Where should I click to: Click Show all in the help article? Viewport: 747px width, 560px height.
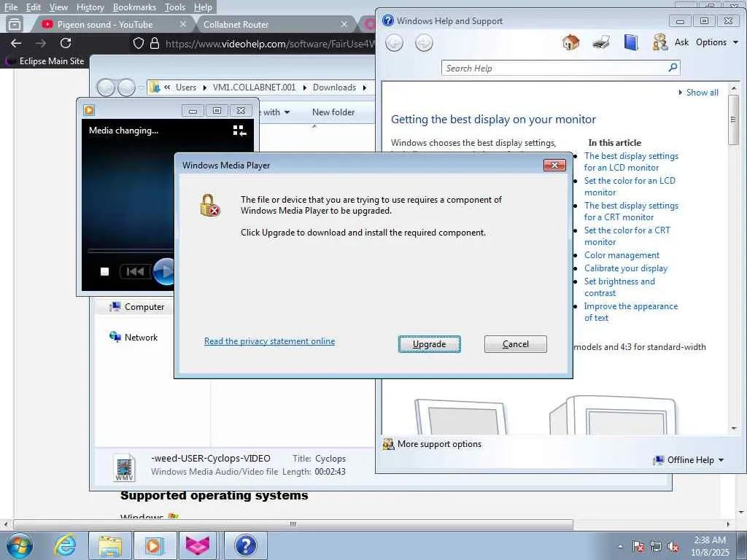point(702,93)
